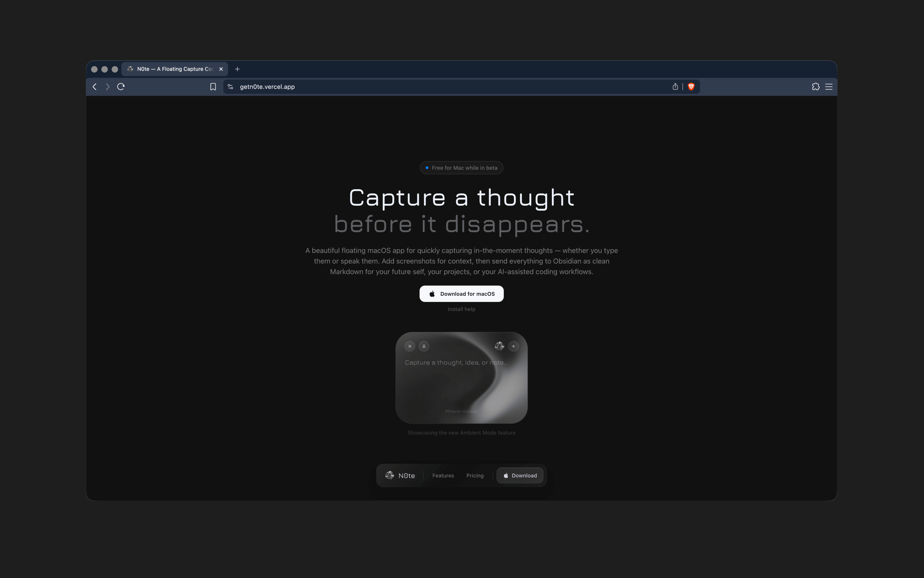Open the browser hamburger menu
Image resolution: width=924 pixels, height=578 pixels.
pos(828,87)
